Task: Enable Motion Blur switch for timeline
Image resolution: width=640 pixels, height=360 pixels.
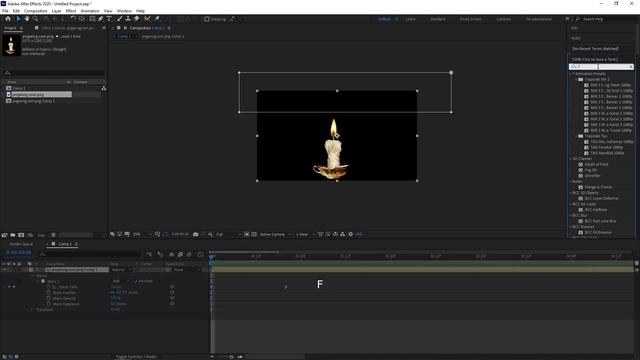Action: point(189,254)
